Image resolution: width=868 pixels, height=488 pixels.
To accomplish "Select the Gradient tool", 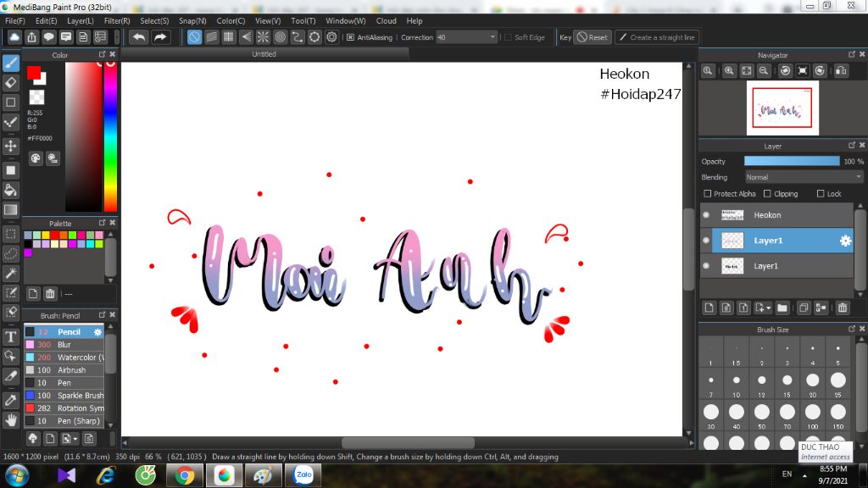I will coord(10,210).
